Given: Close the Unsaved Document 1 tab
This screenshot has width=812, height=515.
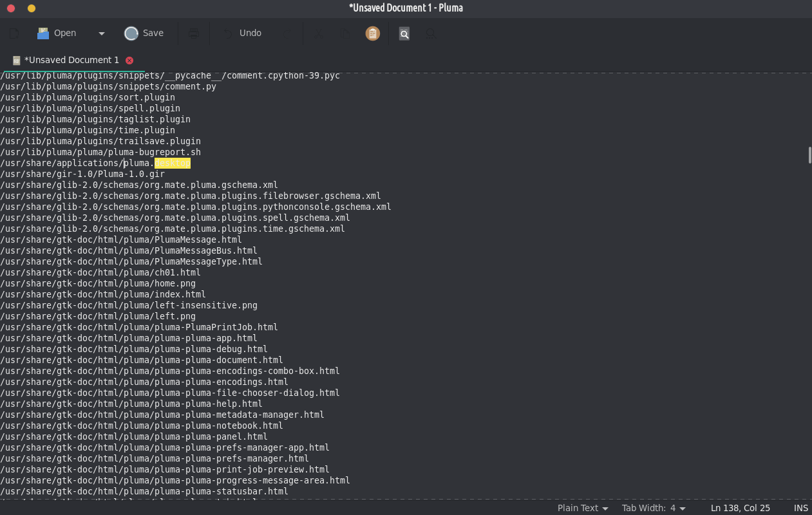Looking at the screenshot, I should pyautogui.click(x=129, y=60).
